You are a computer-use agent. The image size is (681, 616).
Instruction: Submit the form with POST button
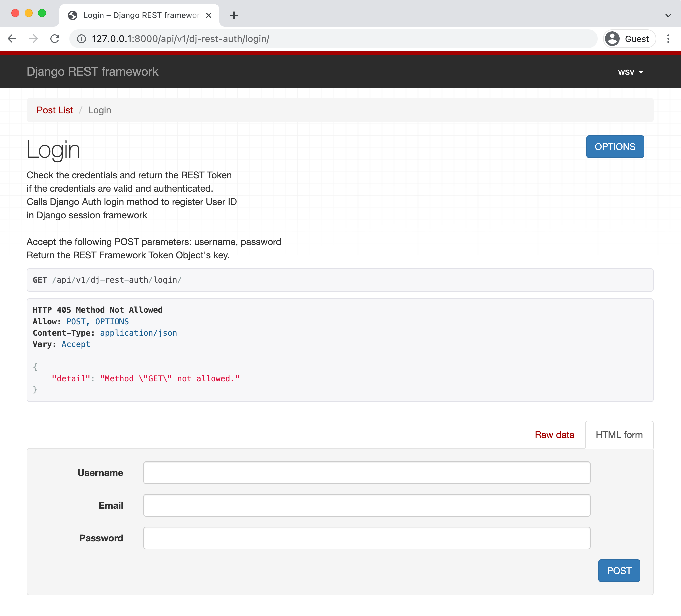click(619, 570)
